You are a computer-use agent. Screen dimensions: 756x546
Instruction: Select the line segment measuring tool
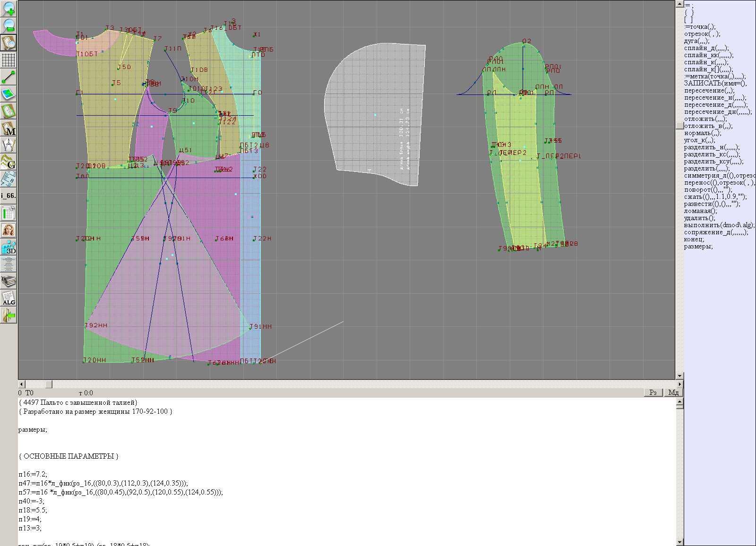pyautogui.click(x=9, y=77)
